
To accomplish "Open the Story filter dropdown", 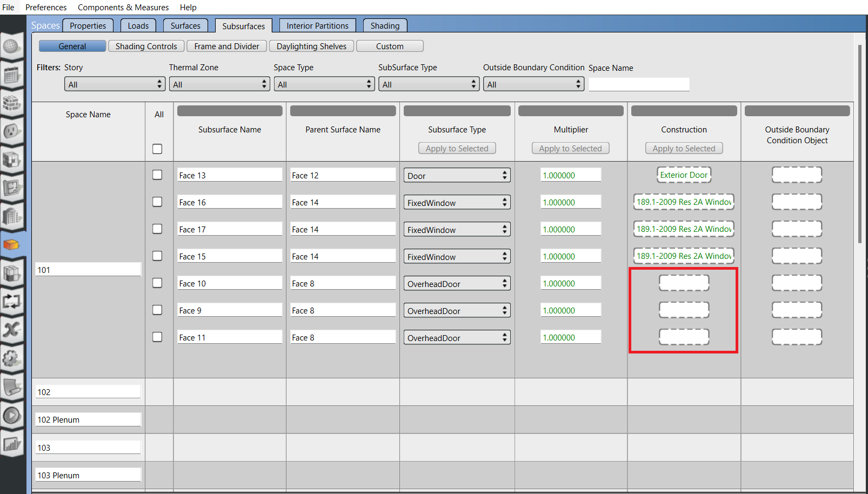I will [x=115, y=84].
